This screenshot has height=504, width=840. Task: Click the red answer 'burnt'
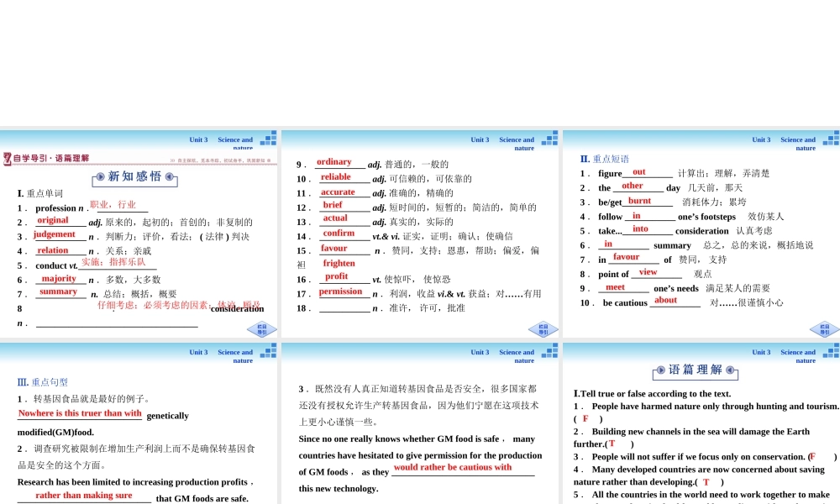coord(639,201)
